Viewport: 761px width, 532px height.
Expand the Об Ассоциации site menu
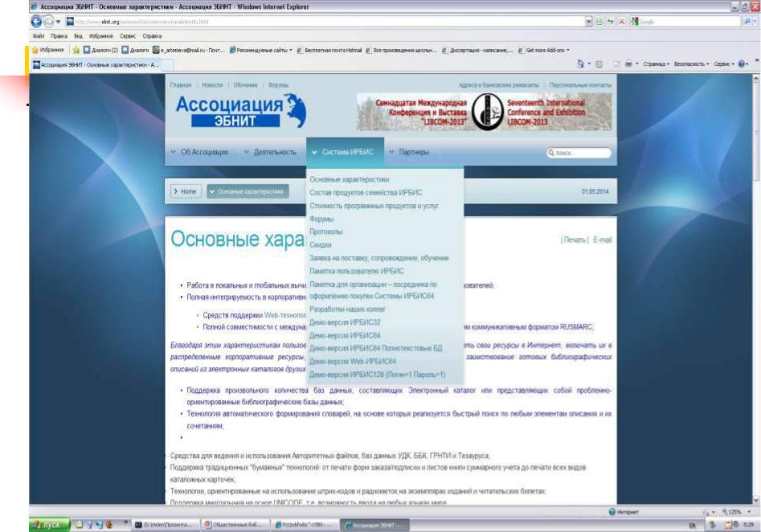tap(199, 152)
